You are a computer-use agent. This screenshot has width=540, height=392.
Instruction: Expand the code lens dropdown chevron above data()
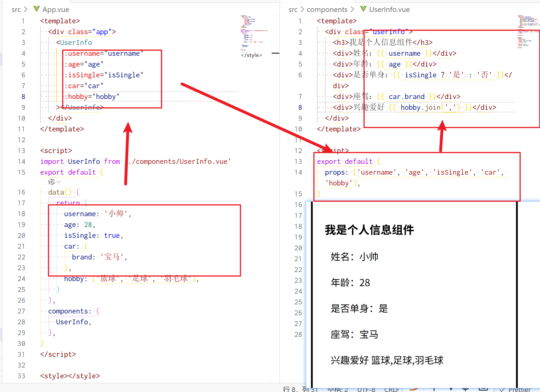pos(59,182)
